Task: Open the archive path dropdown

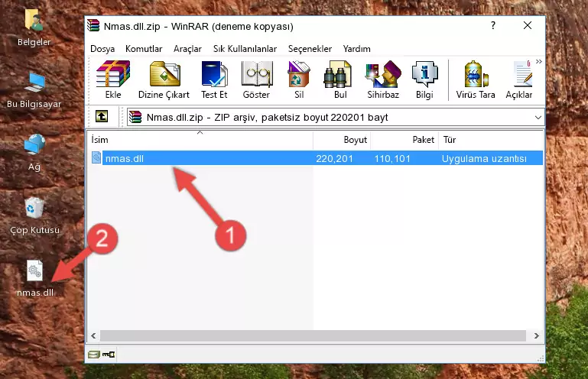Action: pos(538,118)
